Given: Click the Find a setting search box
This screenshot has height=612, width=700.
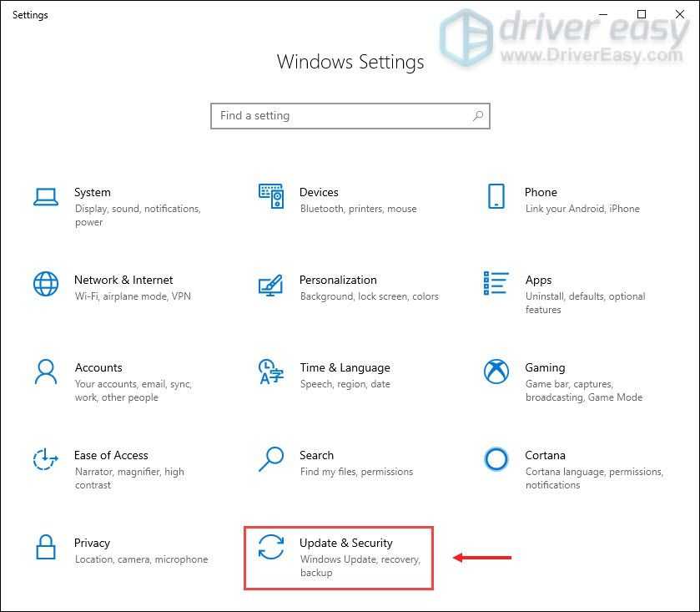Looking at the screenshot, I should [x=342, y=116].
